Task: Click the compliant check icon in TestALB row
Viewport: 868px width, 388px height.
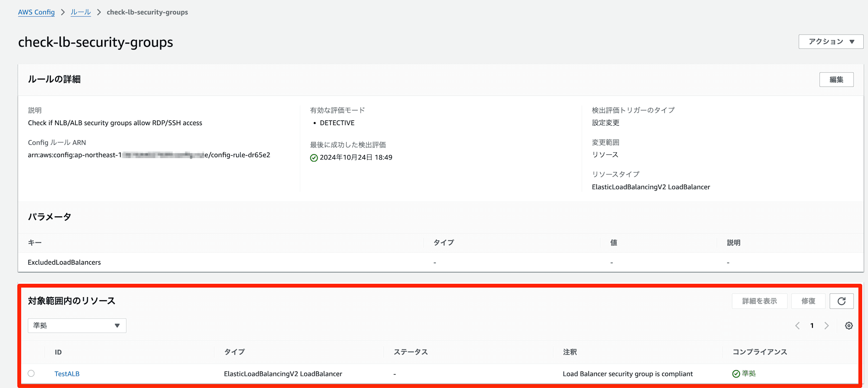Action: pos(736,374)
